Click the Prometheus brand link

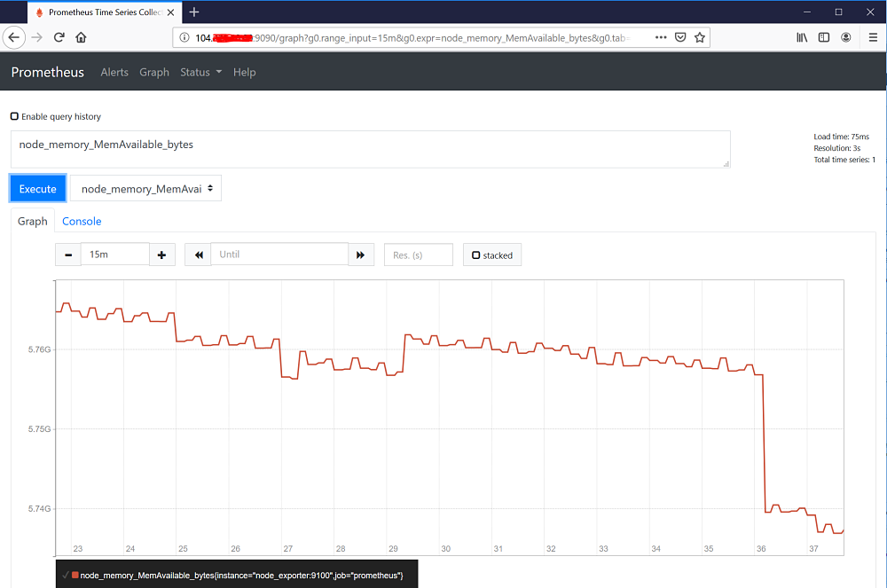pos(48,73)
